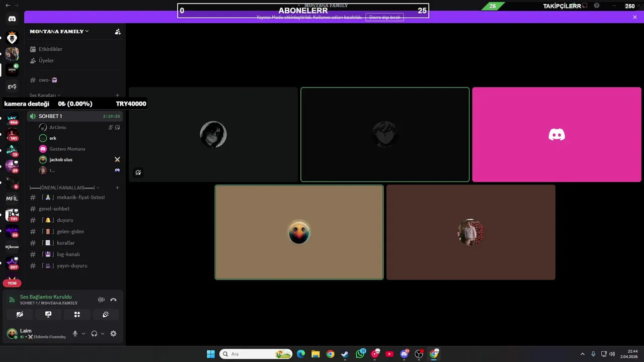Screen dimensions: 644x362
Task: Open Laim user profile panel
Action: pyautogui.click(x=37, y=333)
